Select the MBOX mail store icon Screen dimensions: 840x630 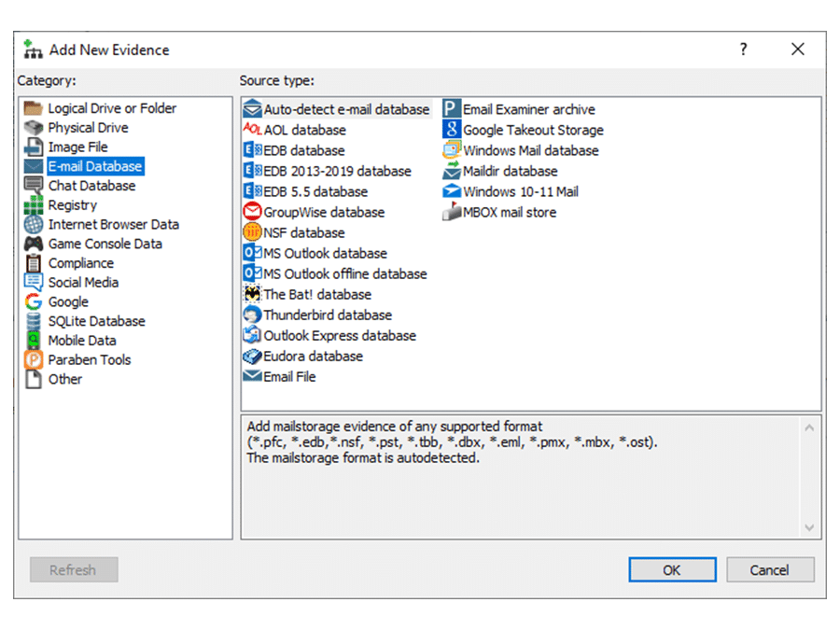pos(452,212)
